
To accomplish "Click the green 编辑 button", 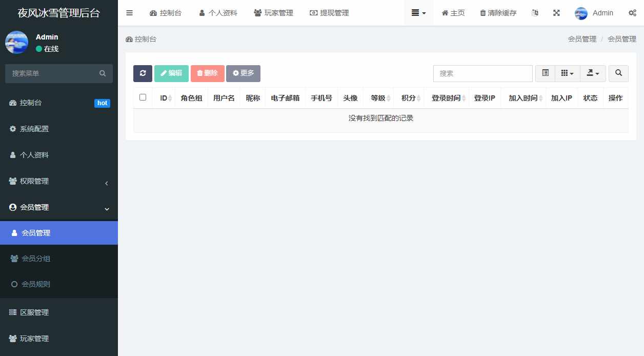I will pos(171,73).
